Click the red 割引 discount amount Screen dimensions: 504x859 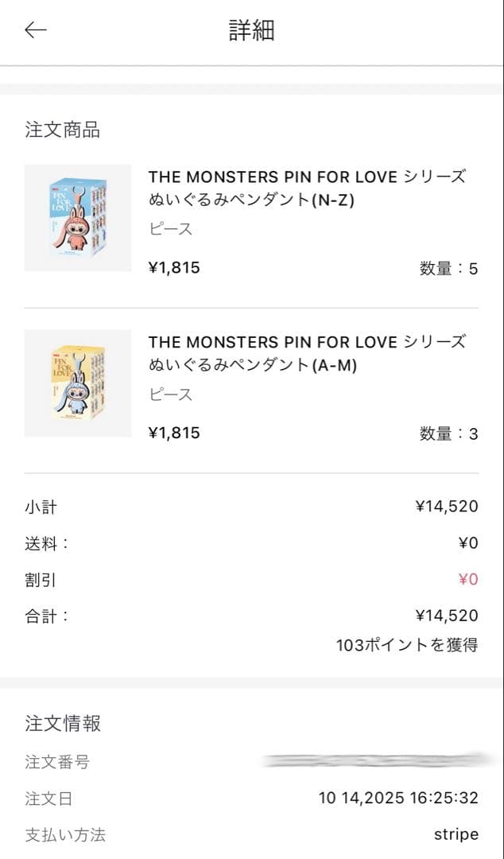coord(467,579)
